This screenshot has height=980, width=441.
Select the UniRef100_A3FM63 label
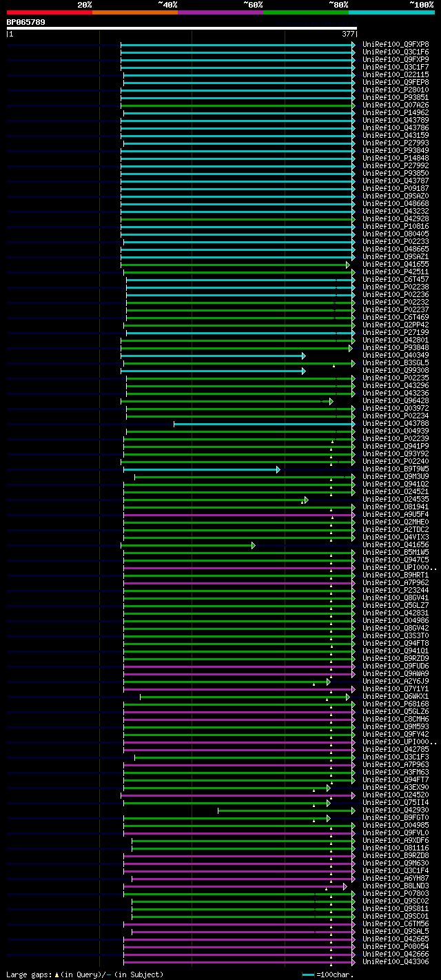396,773
